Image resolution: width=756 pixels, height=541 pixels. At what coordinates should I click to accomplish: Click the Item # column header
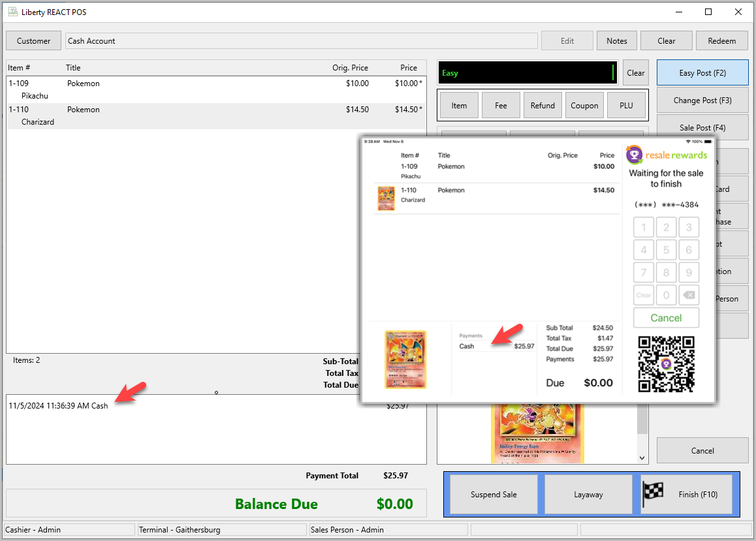pyautogui.click(x=19, y=68)
